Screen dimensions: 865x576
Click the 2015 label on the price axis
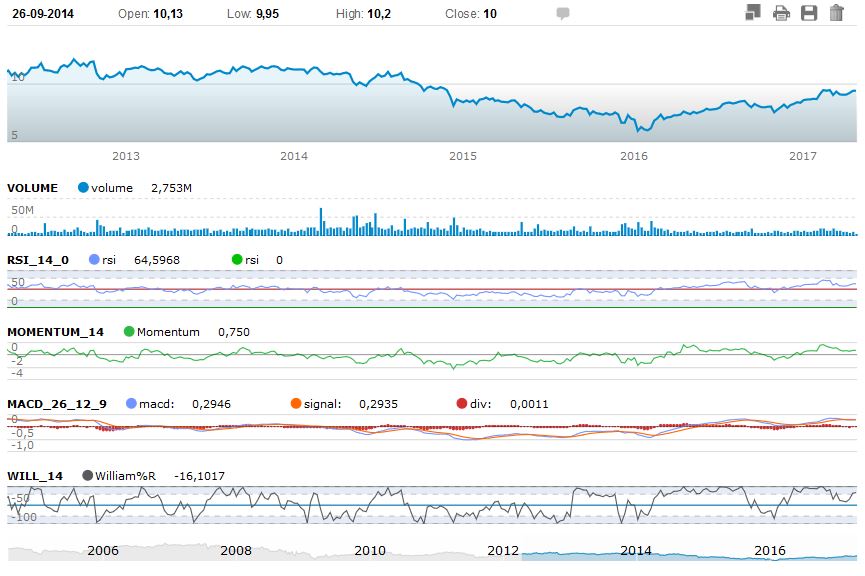click(x=463, y=156)
